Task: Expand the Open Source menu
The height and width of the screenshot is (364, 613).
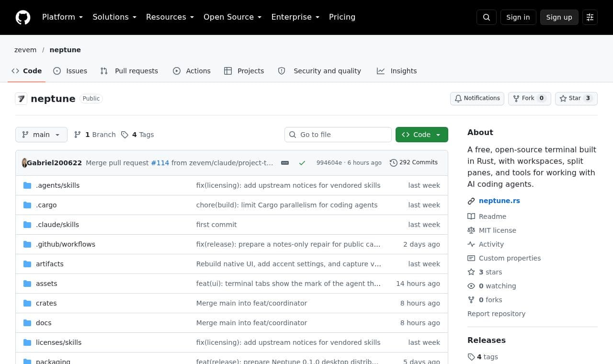Action: point(233,17)
